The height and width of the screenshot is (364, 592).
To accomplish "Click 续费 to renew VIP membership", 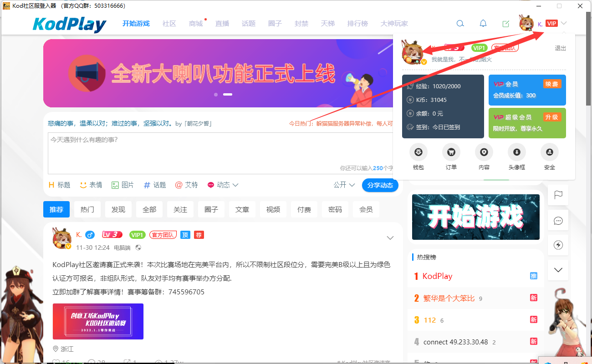I will click(x=552, y=84).
